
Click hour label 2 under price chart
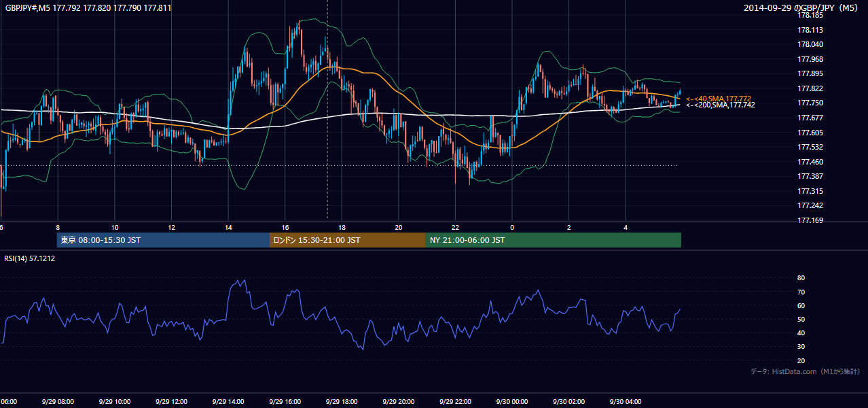[x=569, y=227]
